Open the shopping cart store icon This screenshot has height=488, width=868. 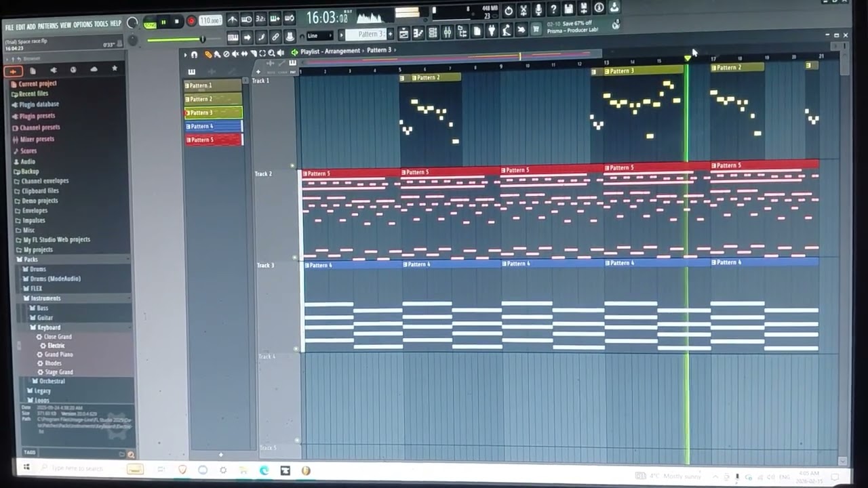tap(536, 29)
